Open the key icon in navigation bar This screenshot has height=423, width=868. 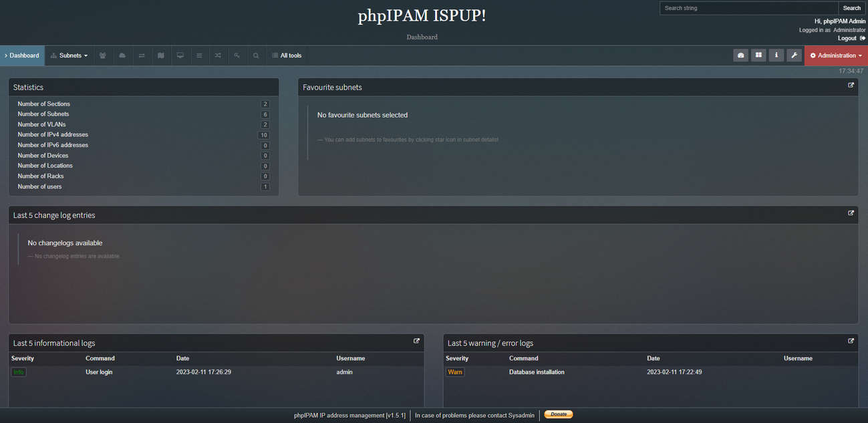tap(237, 55)
